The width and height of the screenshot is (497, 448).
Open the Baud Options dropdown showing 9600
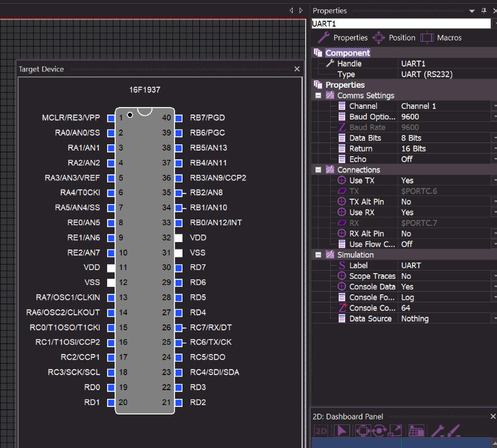pos(495,117)
